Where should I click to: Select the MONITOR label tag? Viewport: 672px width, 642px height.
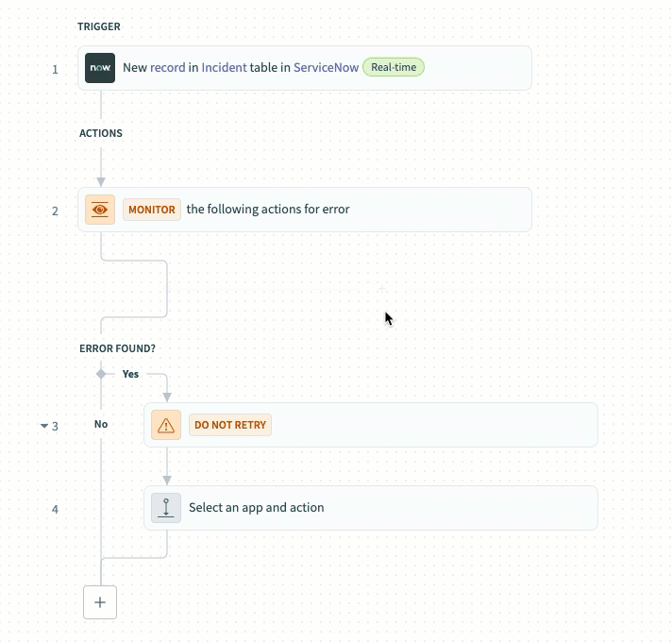pos(152,210)
